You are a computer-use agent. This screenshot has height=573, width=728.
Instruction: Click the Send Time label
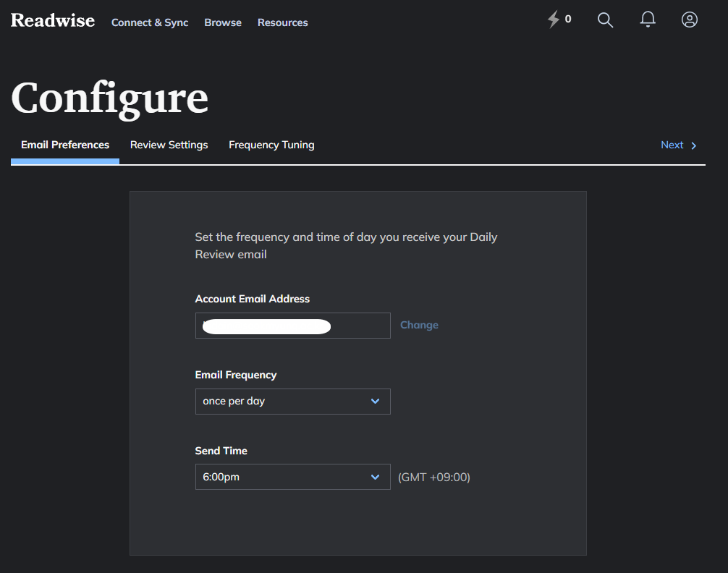(221, 451)
